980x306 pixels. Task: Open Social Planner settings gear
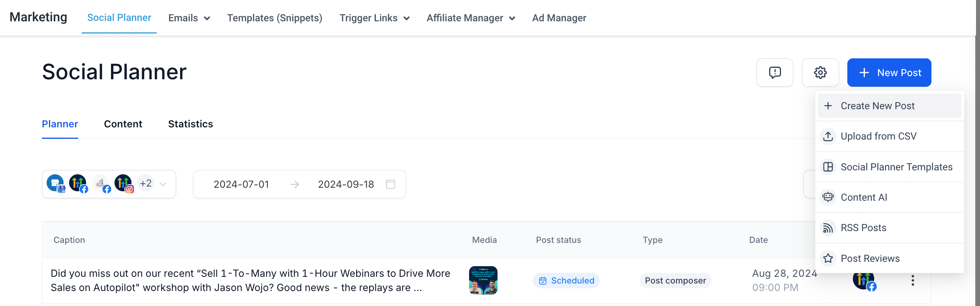(x=820, y=73)
